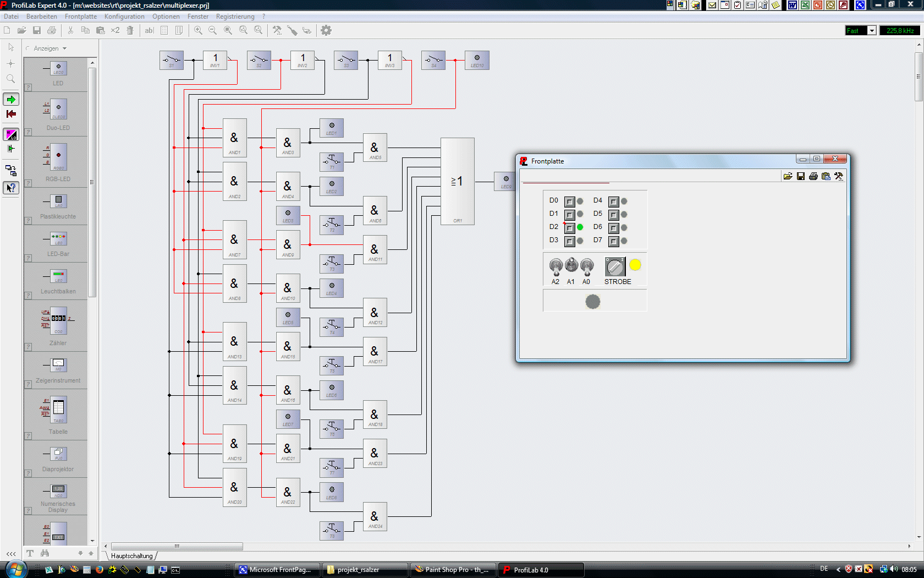Viewport: 924px width, 578px height.
Task: Click the Frontplatte open folder icon
Action: pyautogui.click(x=788, y=176)
